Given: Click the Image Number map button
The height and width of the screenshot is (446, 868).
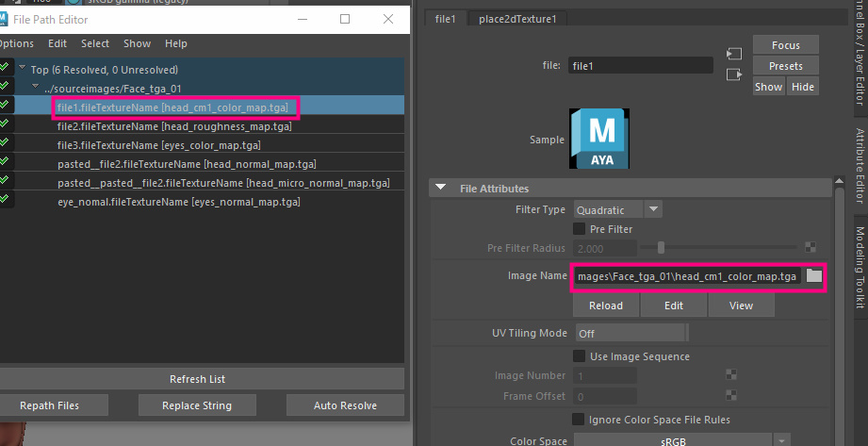Looking at the screenshot, I should (731, 375).
